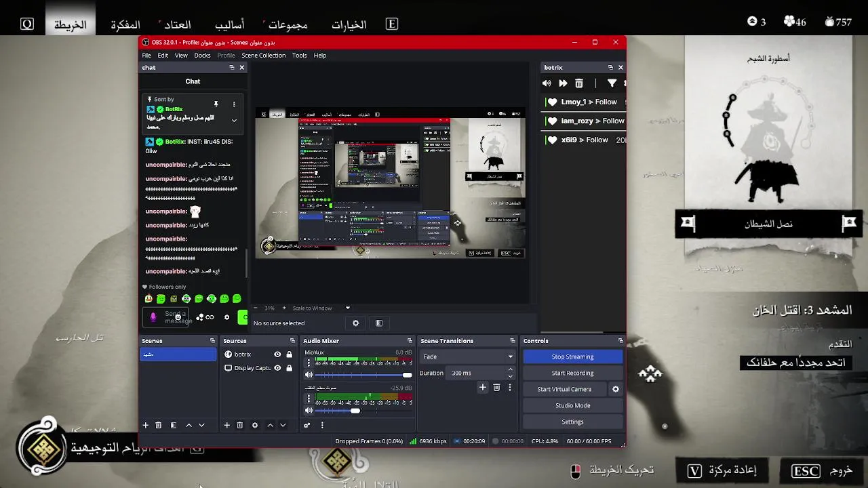Add a new source
This screenshot has width=868, height=488.
click(x=226, y=425)
